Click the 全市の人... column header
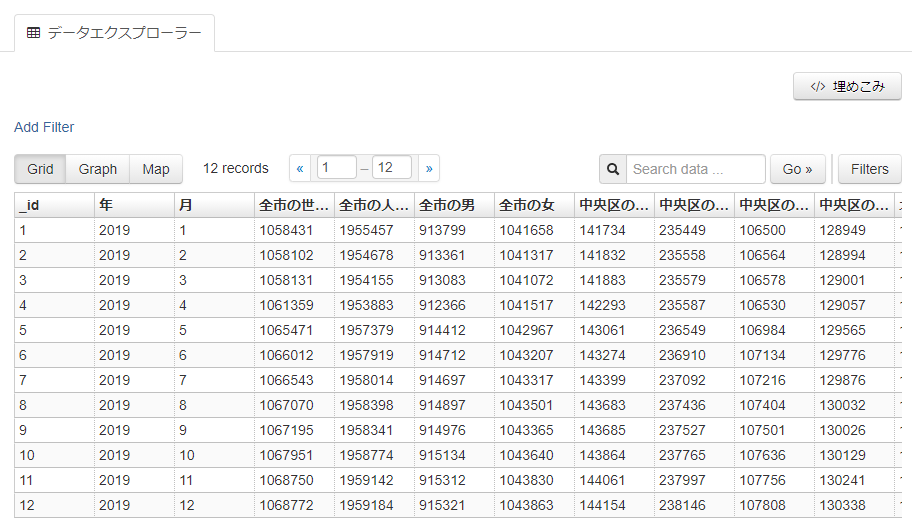This screenshot has height=525, width=912. point(375,205)
